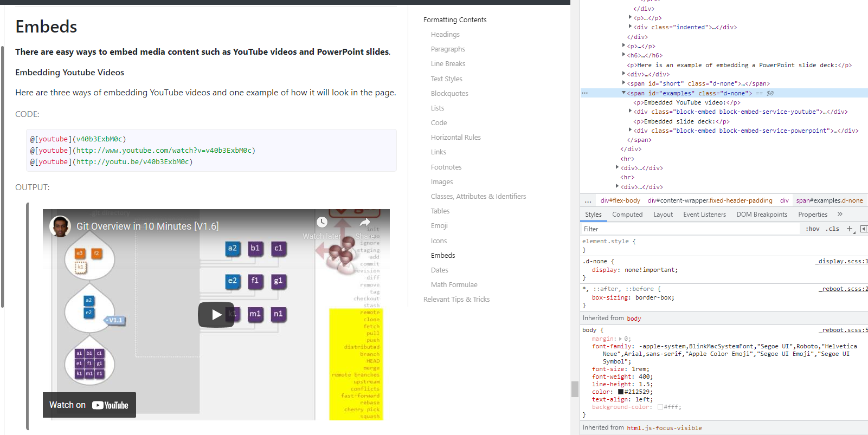Navigate to Classes, Attributes & Identifiers

(478, 197)
